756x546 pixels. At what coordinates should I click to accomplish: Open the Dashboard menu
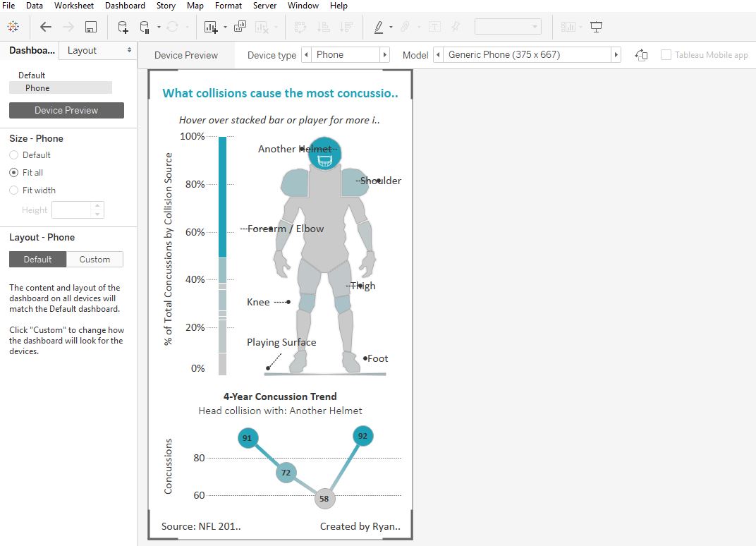125,6
